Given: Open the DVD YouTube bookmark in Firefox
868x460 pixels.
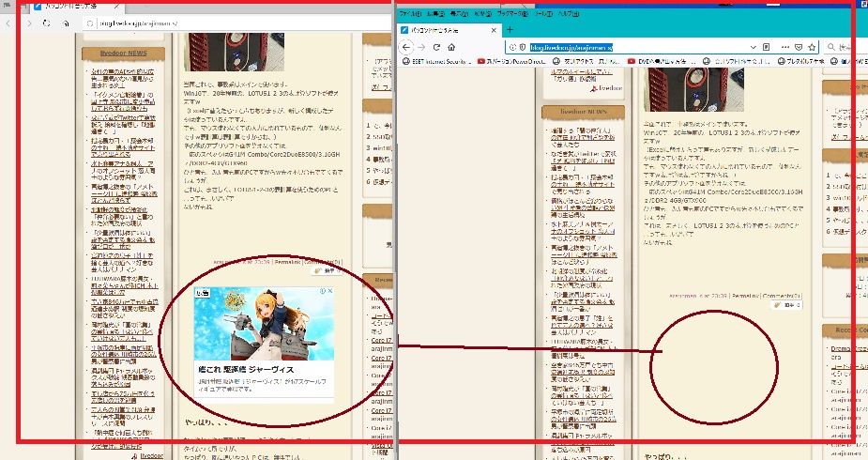Looking at the screenshot, I should (x=662, y=61).
